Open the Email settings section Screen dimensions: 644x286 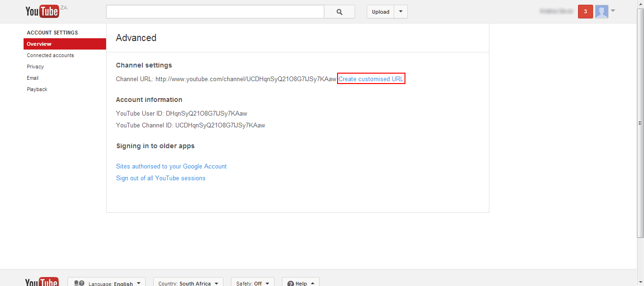coord(33,78)
